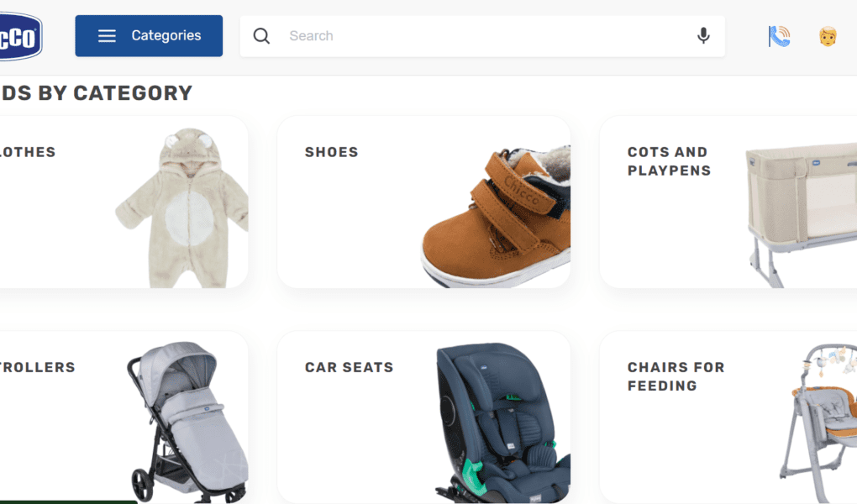Open the Clothes category label
857x504 pixels.
click(x=28, y=152)
